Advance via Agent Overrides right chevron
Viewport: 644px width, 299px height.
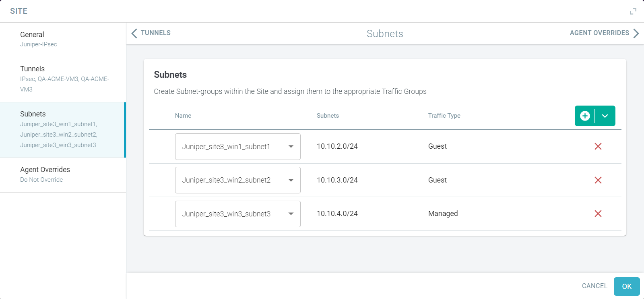(636, 33)
